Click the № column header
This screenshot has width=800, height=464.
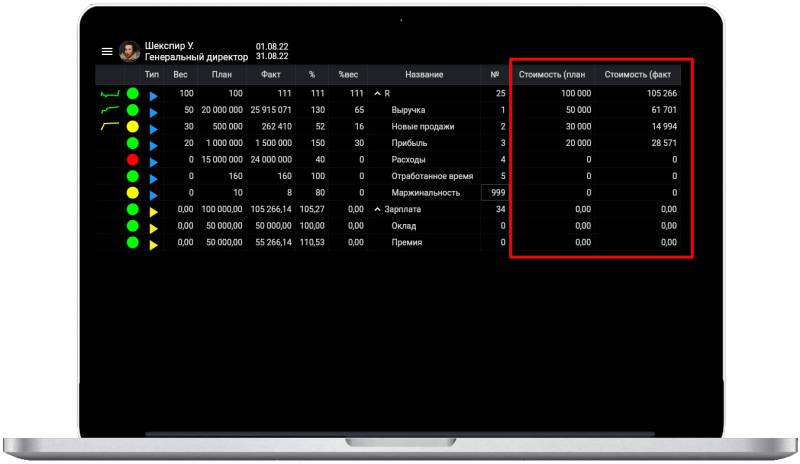click(494, 75)
